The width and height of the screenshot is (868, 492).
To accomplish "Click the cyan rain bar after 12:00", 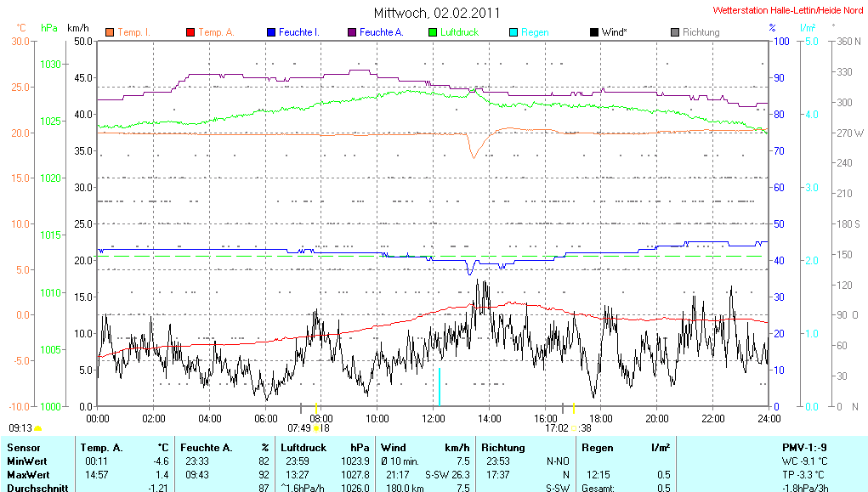I will 439,387.
